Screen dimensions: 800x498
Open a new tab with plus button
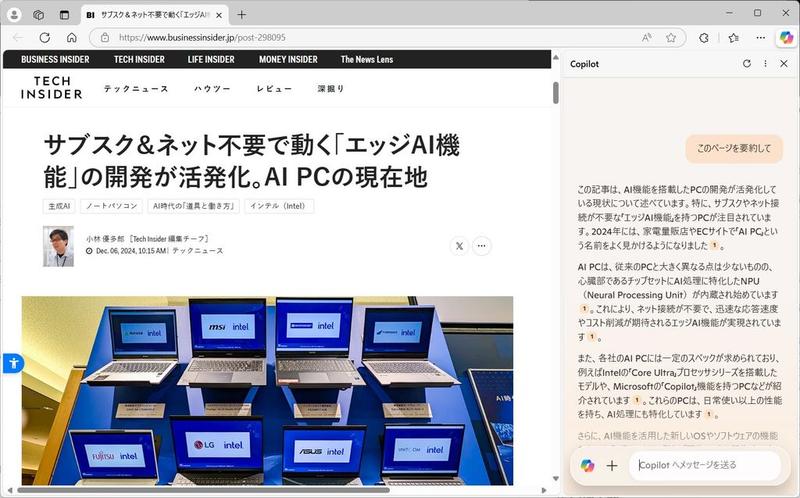[x=242, y=15]
